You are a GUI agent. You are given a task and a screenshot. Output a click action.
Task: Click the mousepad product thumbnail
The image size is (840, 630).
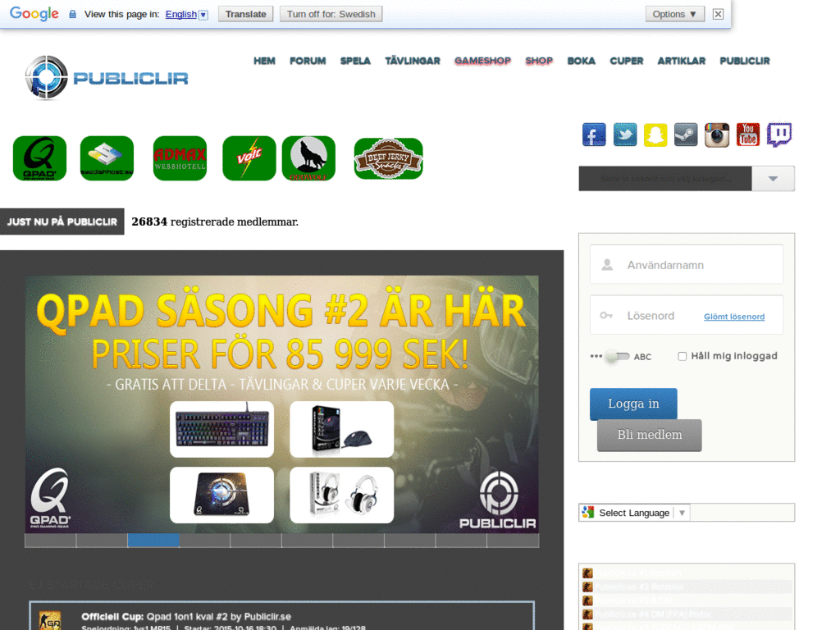221,495
